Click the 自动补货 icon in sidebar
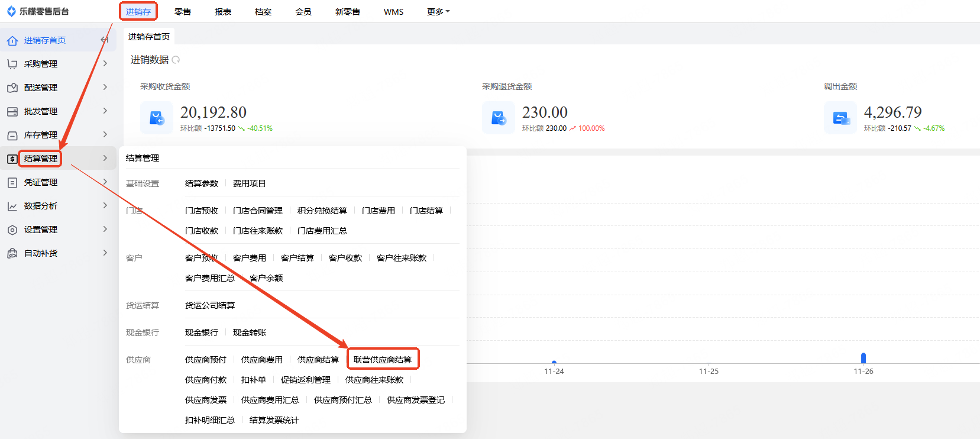 (12, 253)
